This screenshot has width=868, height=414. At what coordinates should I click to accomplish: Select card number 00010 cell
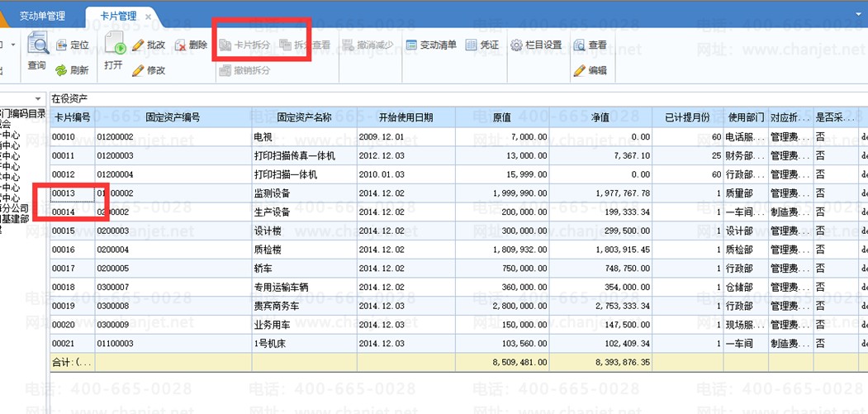73,137
